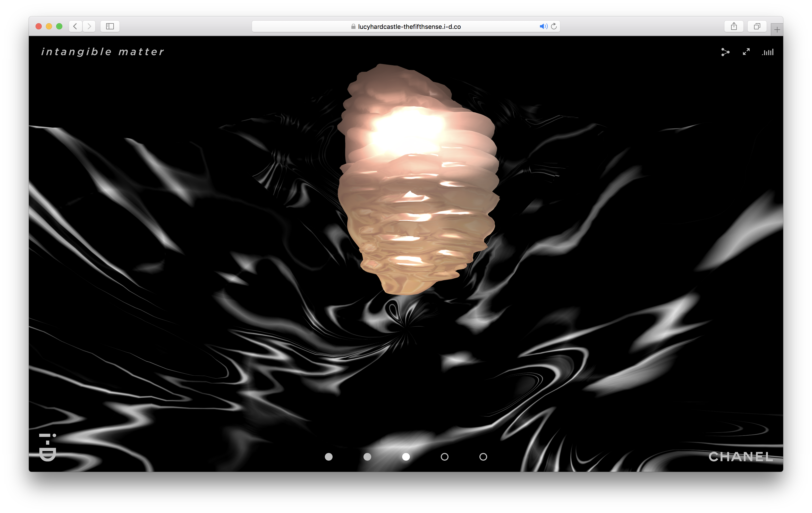
Task: Select the first scene navigation dot
Action: [328, 457]
